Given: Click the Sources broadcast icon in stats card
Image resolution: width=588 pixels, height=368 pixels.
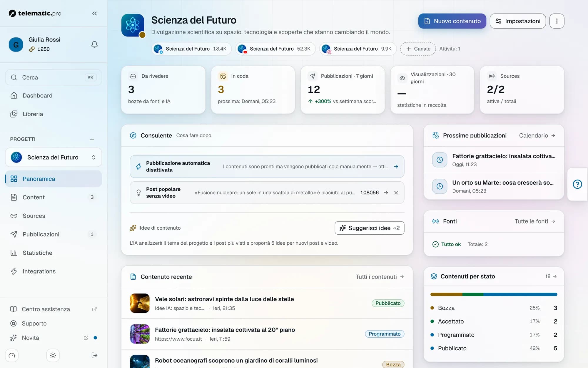Looking at the screenshot, I should click(492, 76).
